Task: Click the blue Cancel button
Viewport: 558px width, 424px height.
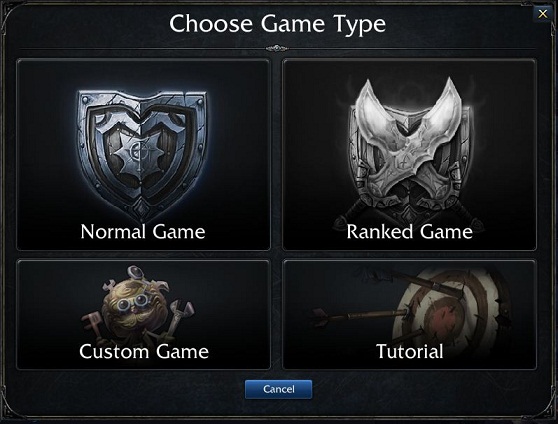Action: [x=279, y=389]
